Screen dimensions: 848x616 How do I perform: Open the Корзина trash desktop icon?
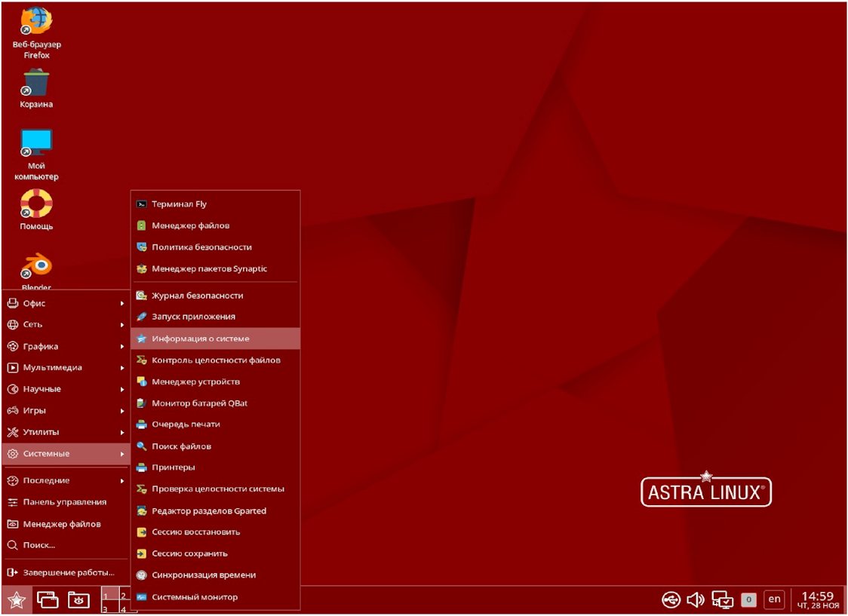[x=36, y=82]
